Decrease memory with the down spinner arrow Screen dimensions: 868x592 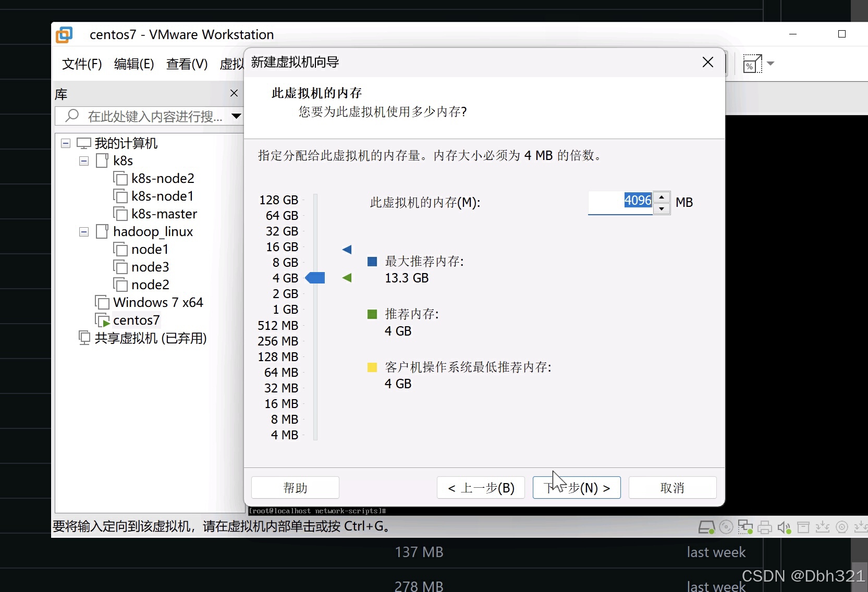(x=662, y=208)
